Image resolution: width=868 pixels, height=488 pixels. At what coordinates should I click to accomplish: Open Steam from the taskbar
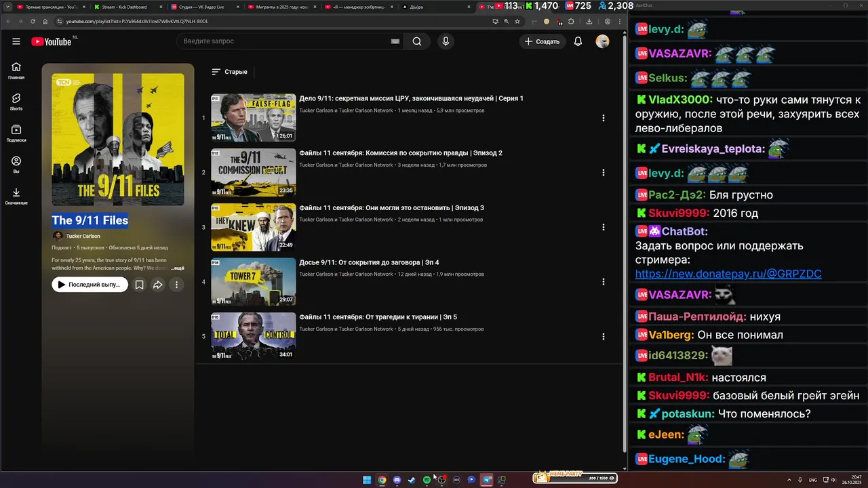coord(412,480)
